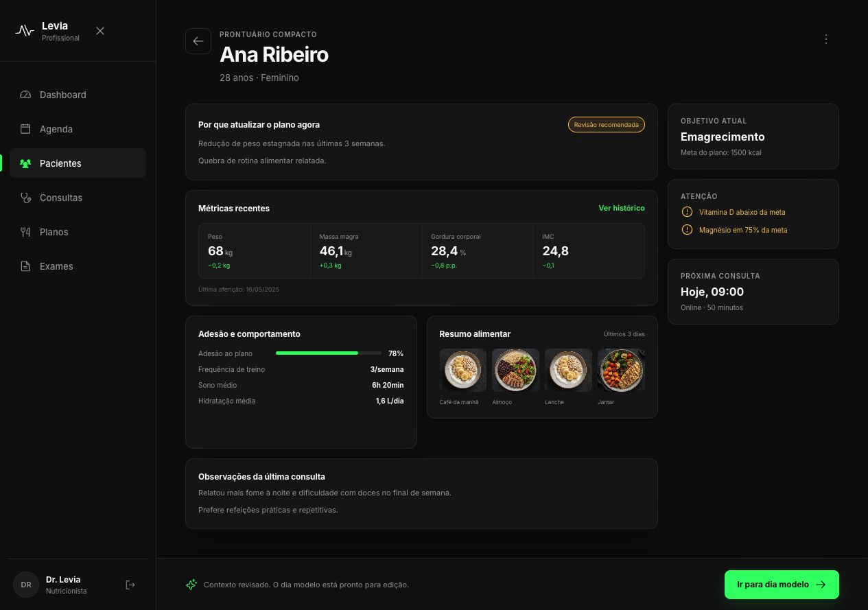The width and height of the screenshot is (868, 610).
Task: Click the Revisão recomendada badge
Action: [607, 125]
